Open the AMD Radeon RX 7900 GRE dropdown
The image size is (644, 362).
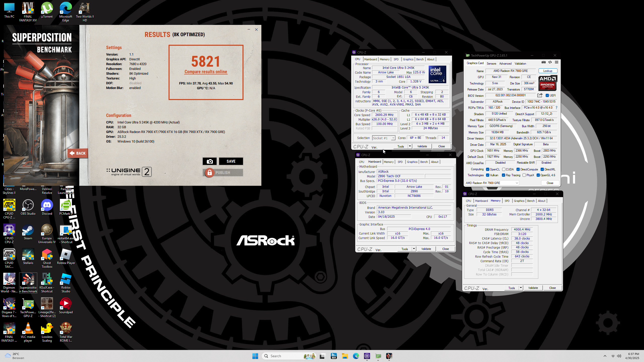(492, 183)
